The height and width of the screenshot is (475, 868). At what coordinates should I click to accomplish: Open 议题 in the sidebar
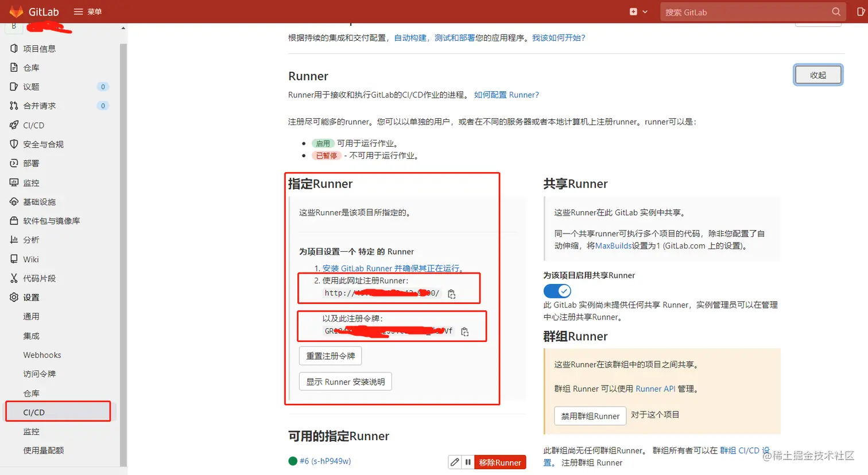click(x=31, y=87)
